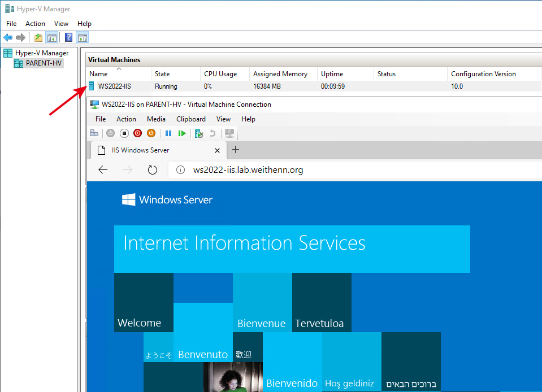The width and height of the screenshot is (542, 392).
Task: Click the Internet Information Services banner
Action: click(x=292, y=249)
